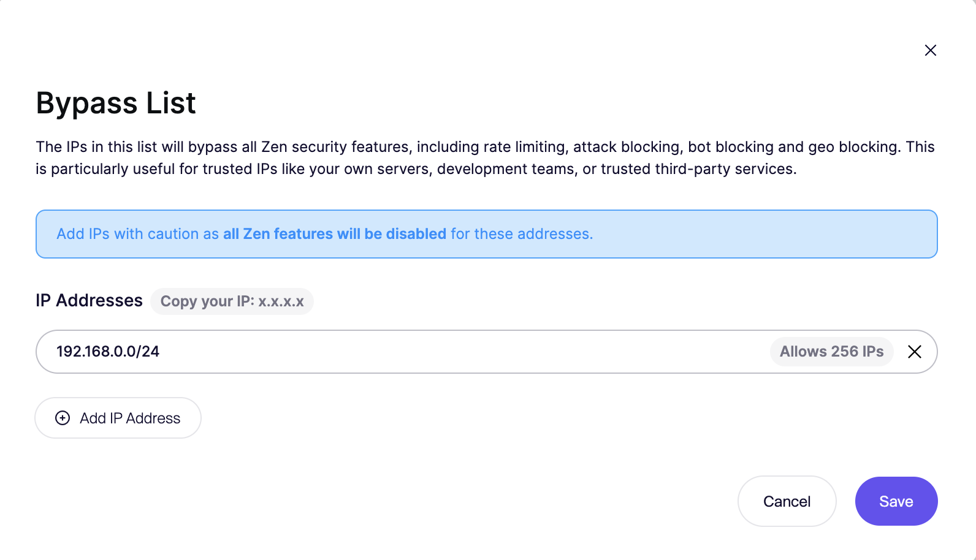Save the bypass list
The image size is (976, 560).
tap(896, 501)
